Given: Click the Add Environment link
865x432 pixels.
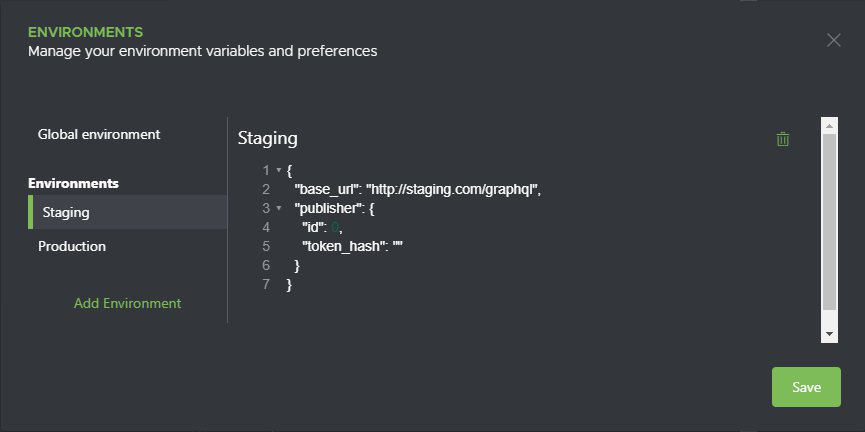Looking at the screenshot, I should [127, 303].
